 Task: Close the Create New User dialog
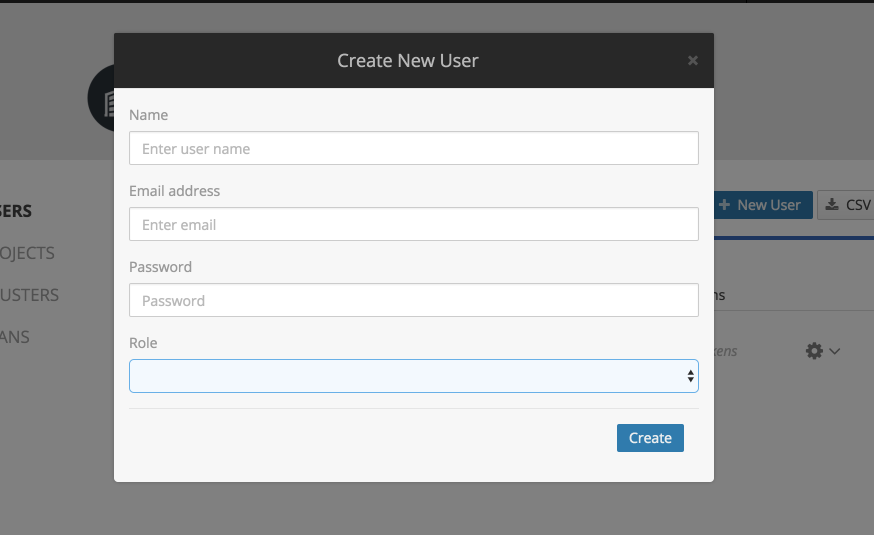[x=692, y=60]
